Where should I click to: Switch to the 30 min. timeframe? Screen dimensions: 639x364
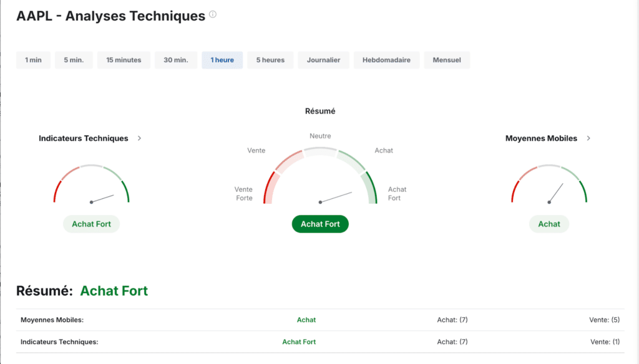(x=176, y=60)
